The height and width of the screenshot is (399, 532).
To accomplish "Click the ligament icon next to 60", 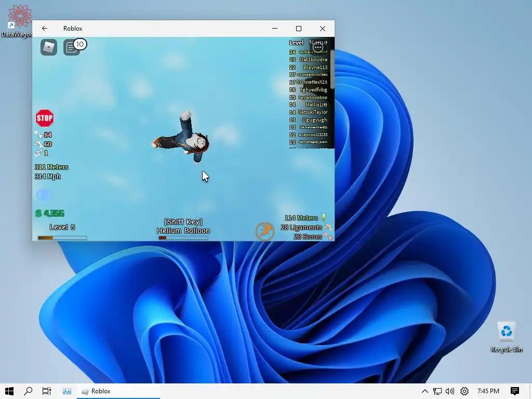I will coord(38,144).
